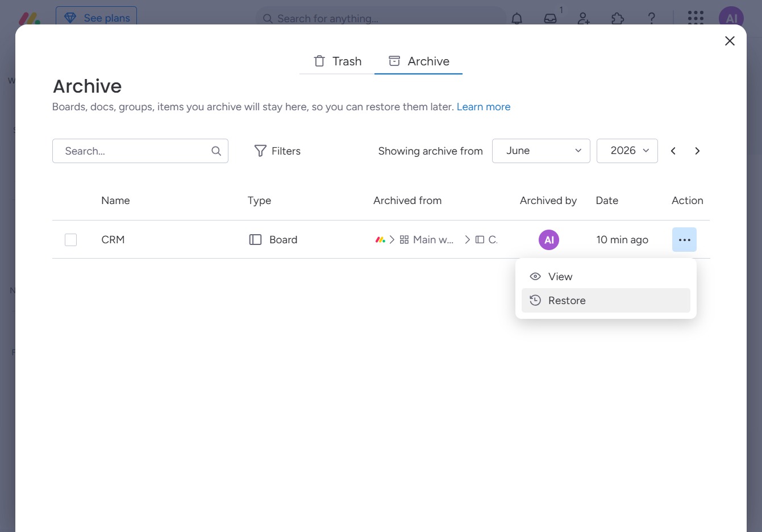Click the CRM board name
This screenshot has height=532, width=762.
click(x=113, y=240)
